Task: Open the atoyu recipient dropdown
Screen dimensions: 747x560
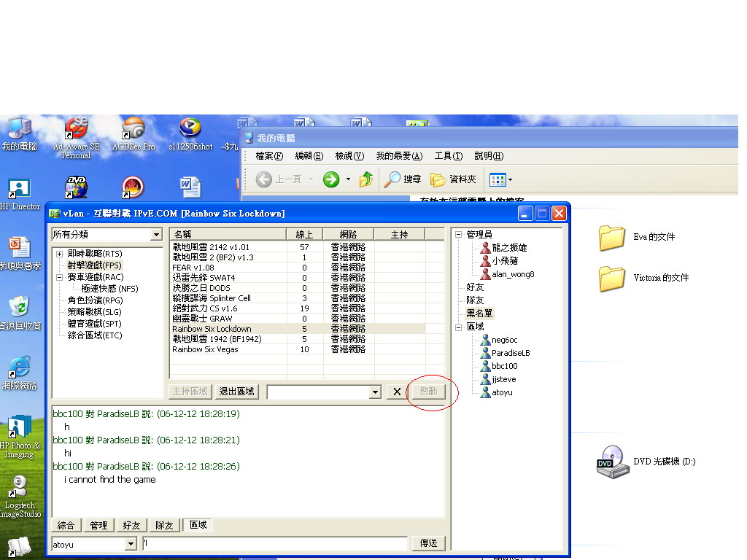Action: pyautogui.click(x=131, y=544)
